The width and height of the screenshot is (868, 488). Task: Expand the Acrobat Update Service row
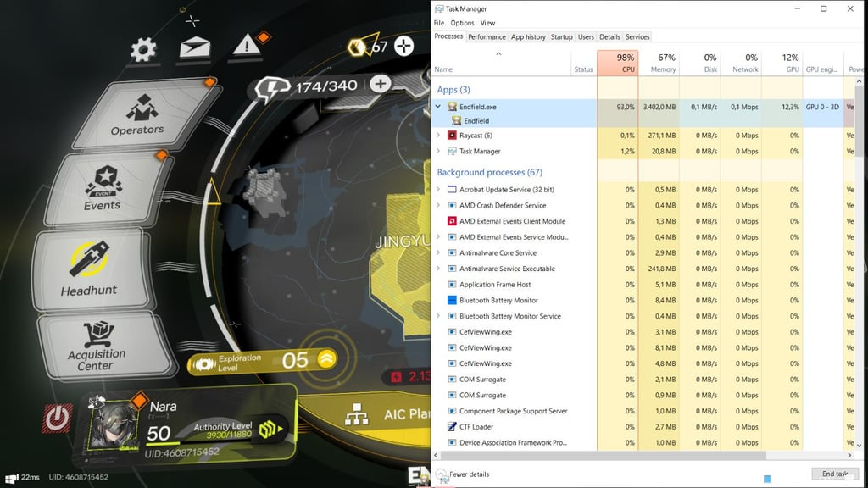[x=438, y=189]
